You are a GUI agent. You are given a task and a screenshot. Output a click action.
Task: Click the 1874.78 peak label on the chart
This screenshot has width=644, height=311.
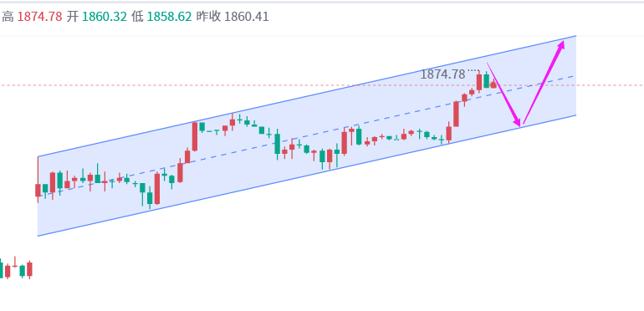tap(442, 74)
